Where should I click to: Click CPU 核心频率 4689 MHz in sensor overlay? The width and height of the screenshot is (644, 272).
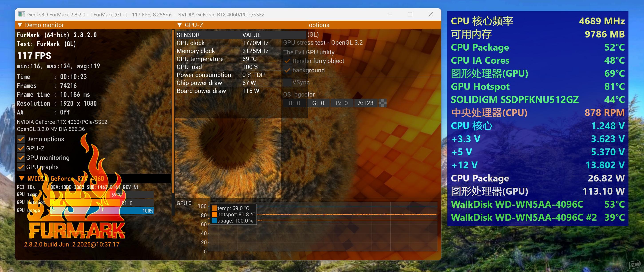click(x=538, y=21)
